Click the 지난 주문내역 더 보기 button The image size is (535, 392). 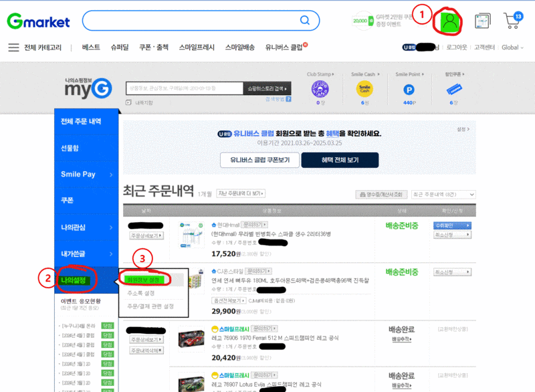241,193
